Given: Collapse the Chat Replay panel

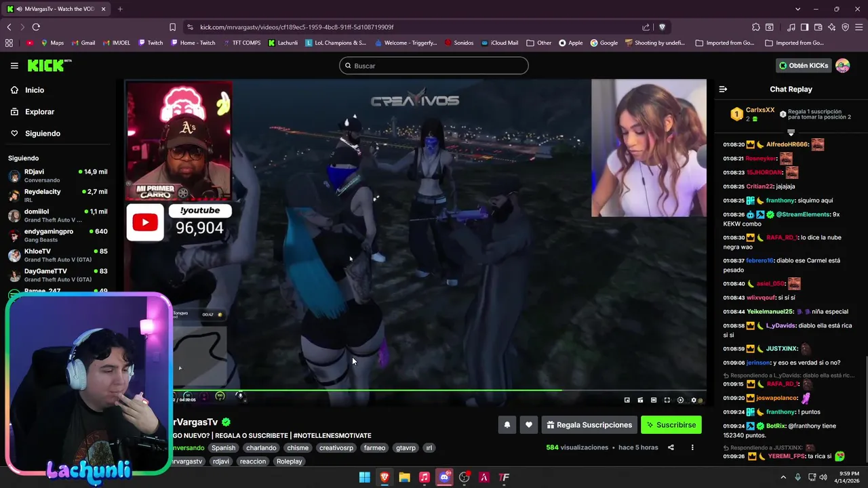Looking at the screenshot, I should (x=723, y=89).
